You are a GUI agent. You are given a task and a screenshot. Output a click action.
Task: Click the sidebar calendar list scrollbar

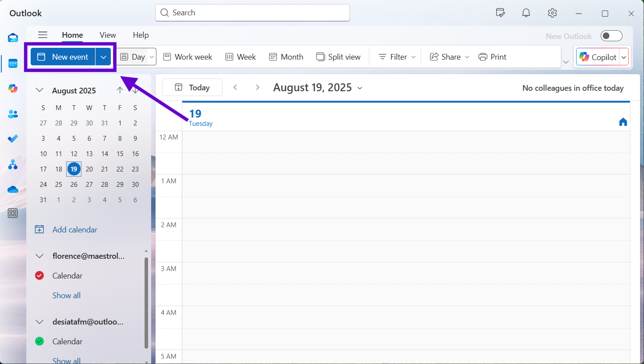coord(146,303)
